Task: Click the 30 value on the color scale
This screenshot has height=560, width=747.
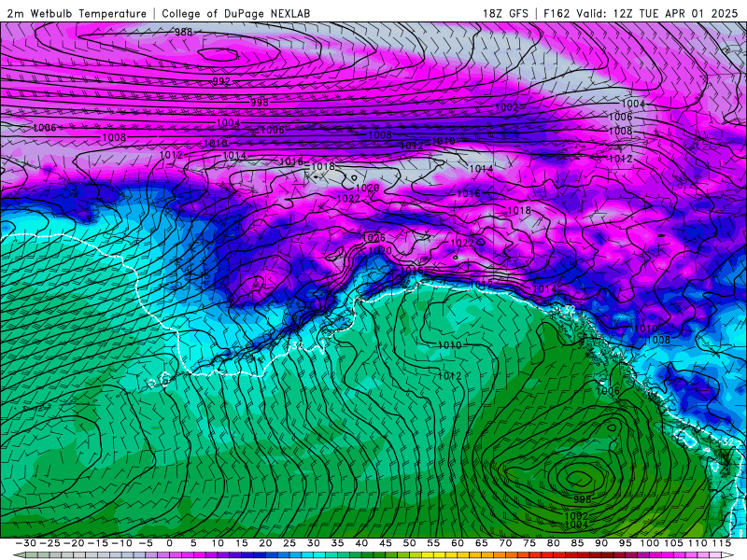Action: 314,543
